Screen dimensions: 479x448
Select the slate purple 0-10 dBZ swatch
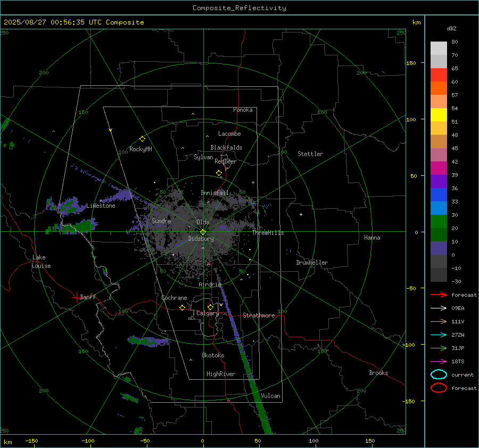[x=439, y=248]
